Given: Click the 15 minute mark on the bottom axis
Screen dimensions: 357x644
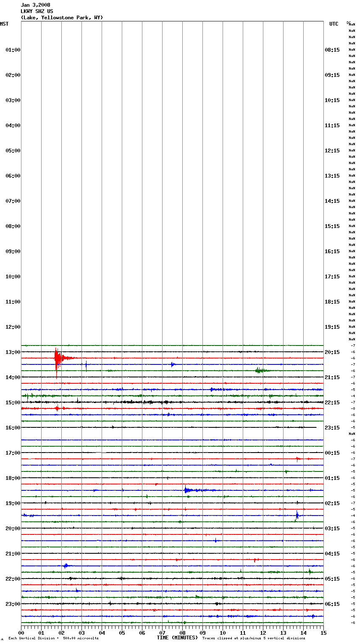Looking at the screenshot, I should (x=323, y=633).
